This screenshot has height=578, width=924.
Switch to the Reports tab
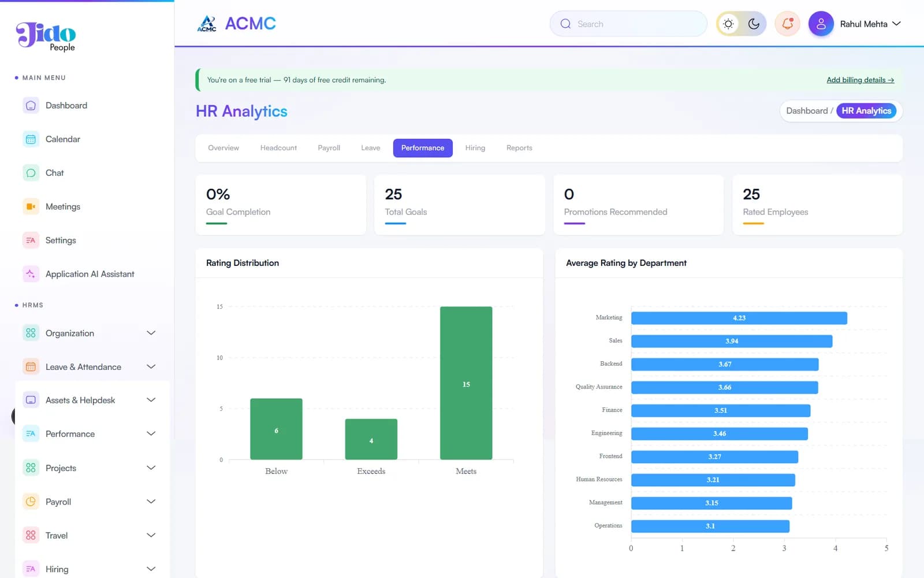[519, 148]
